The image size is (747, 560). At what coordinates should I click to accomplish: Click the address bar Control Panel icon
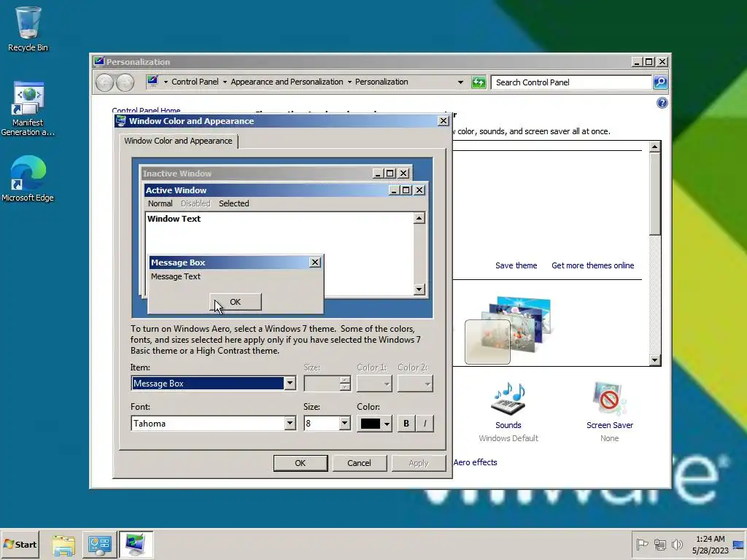[152, 82]
